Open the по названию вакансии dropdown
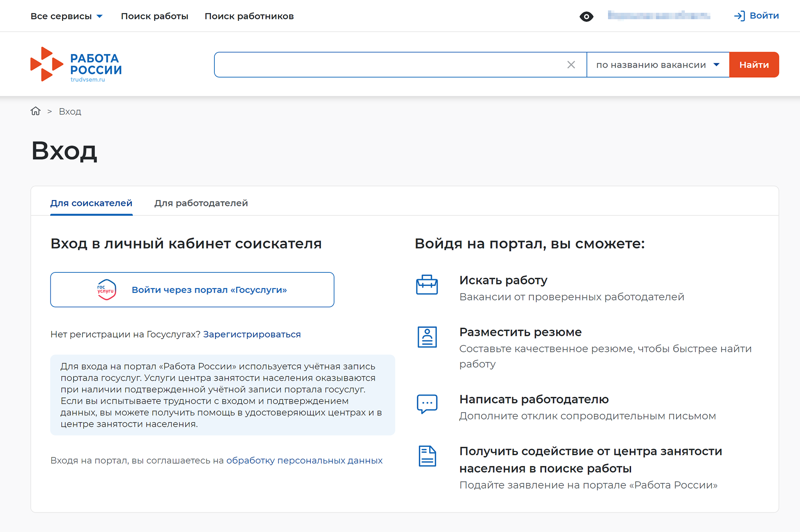Viewport: 800px width, 532px height. coord(658,65)
